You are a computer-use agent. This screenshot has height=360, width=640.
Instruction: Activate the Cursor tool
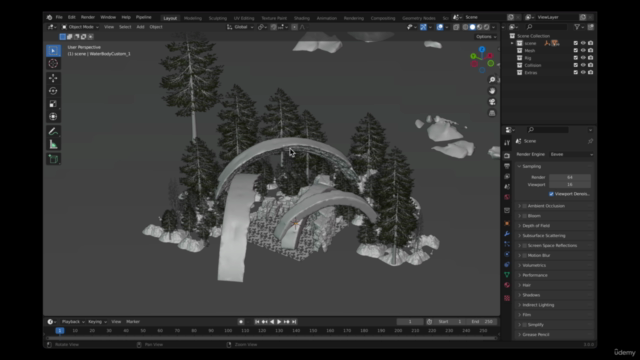(x=53, y=63)
